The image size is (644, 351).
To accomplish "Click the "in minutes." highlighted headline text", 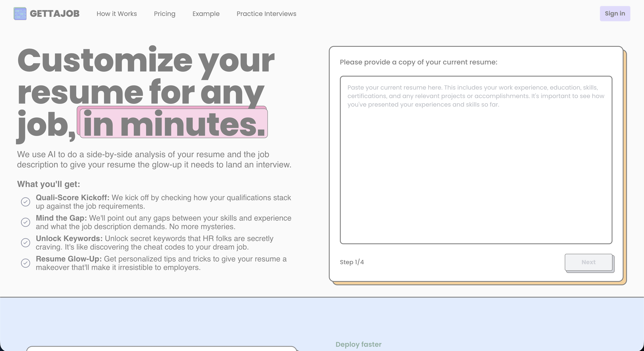I will pyautogui.click(x=174, y=124).
